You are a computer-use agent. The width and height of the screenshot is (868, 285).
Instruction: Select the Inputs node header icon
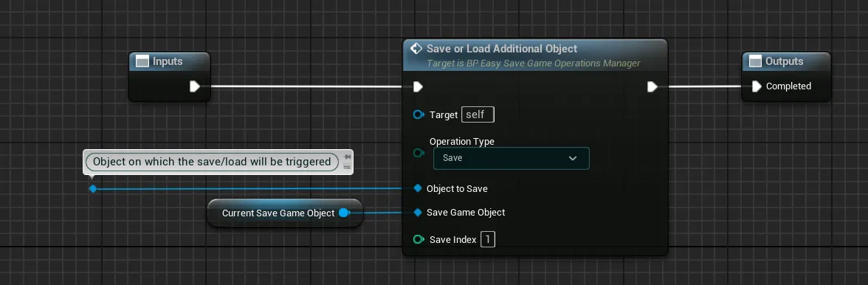click(142, 61)
